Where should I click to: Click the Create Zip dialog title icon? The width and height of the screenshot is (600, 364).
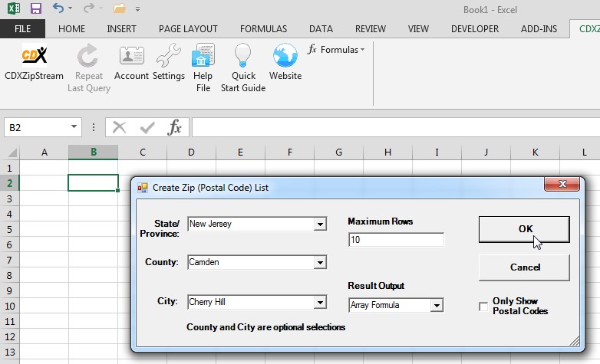(x=143, y=187)
